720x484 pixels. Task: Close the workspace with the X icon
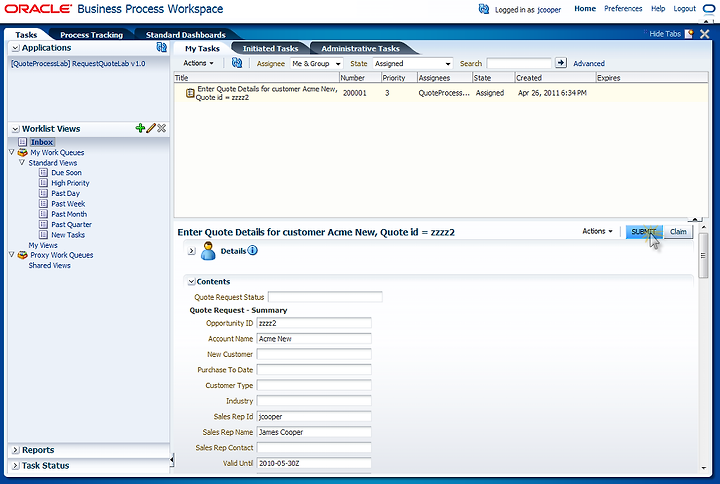pos(705,34)
